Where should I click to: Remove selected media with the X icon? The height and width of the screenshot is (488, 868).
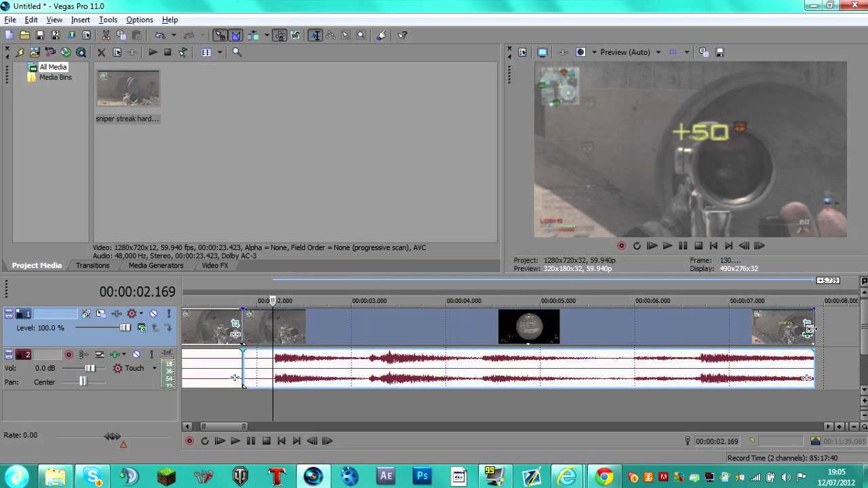click(101, 52)
